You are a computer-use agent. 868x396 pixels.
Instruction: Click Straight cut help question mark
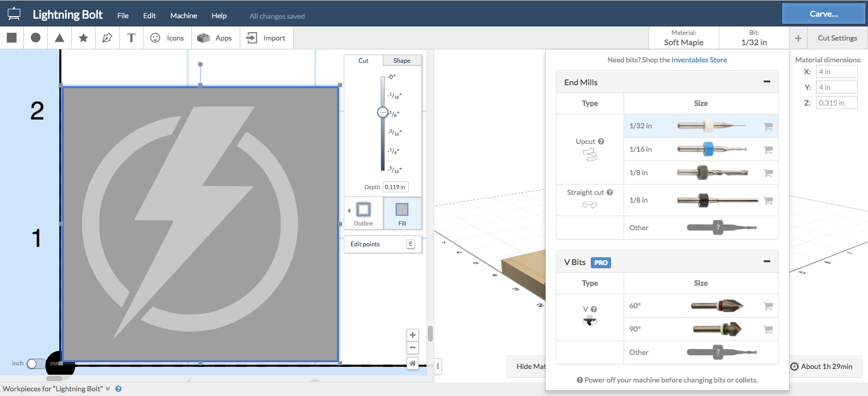pyautogui.click(x=610, y=192)
